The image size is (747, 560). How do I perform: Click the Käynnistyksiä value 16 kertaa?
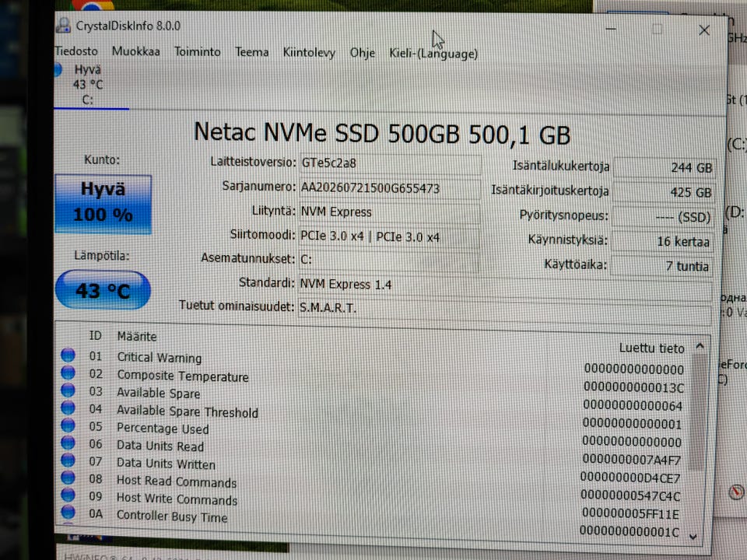tap(662, 241)
